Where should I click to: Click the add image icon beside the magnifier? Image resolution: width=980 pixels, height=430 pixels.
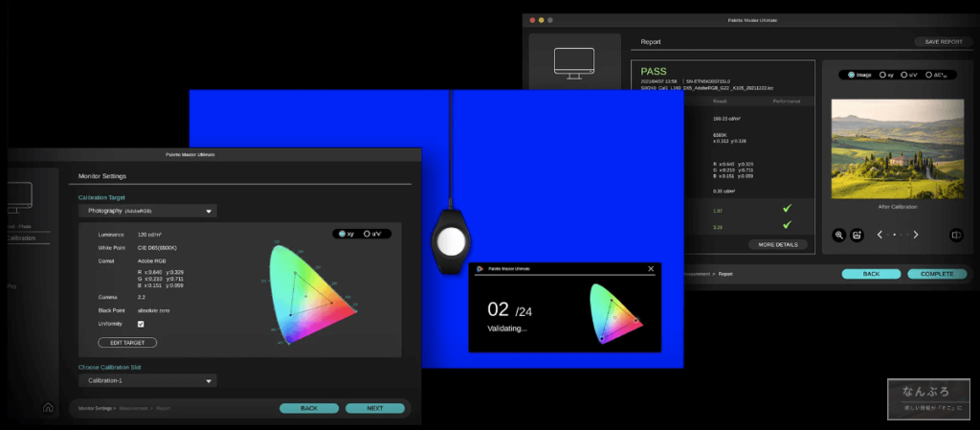pos(857,235)
